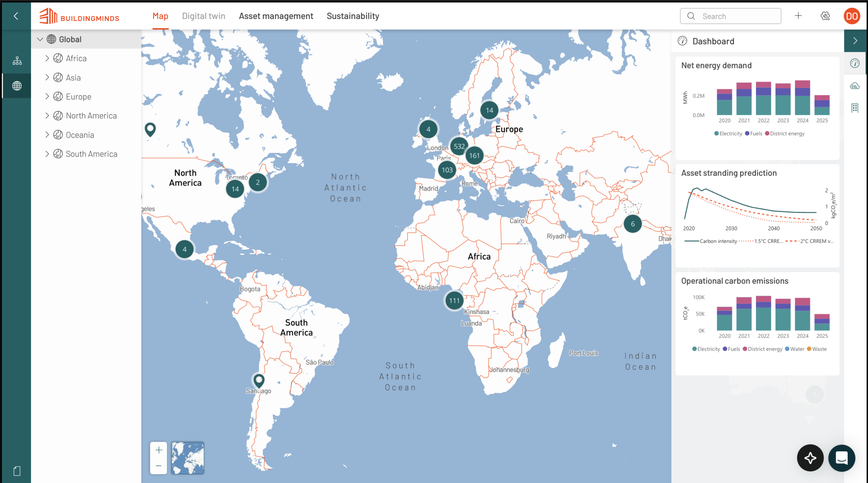Screen dimensions: 868x483
Task: Open settings gear icon in header
Action: coord(825,16)
